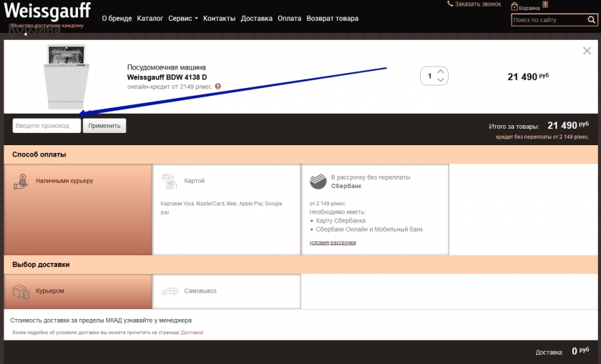This screenshot has width=601, height=364.
Task: Decrease quantity with the down arrow
Action: (441, 80)
